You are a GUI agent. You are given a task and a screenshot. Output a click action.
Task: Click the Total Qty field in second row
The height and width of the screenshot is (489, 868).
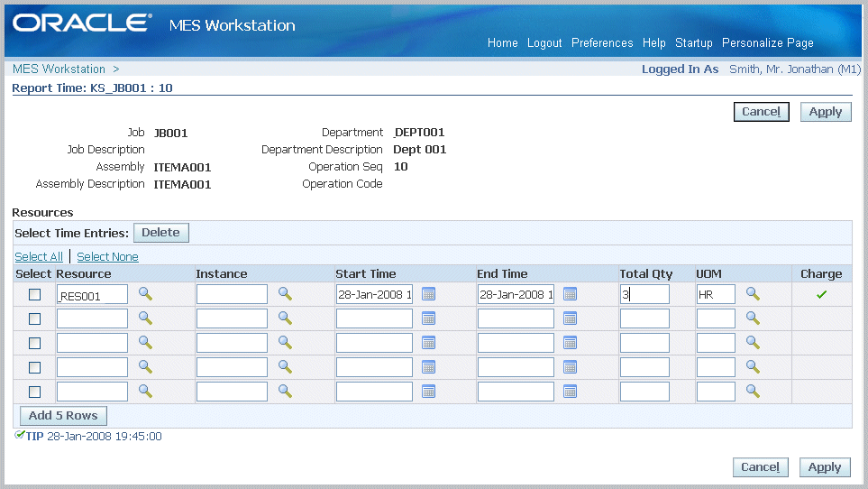(644, 318)
